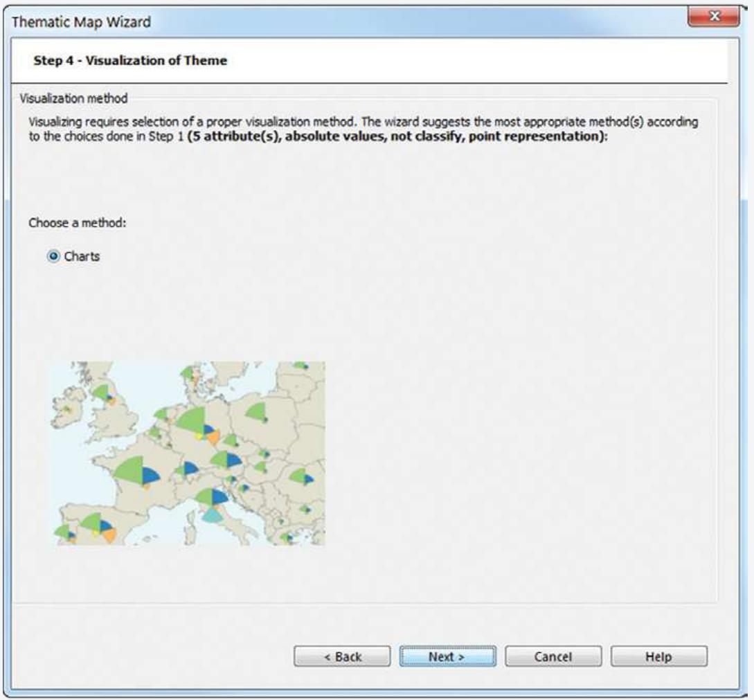Go back with the Back button

342,656
